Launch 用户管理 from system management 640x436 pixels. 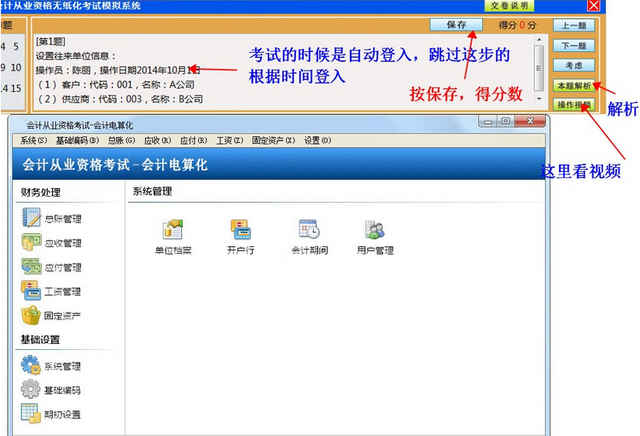375,236
